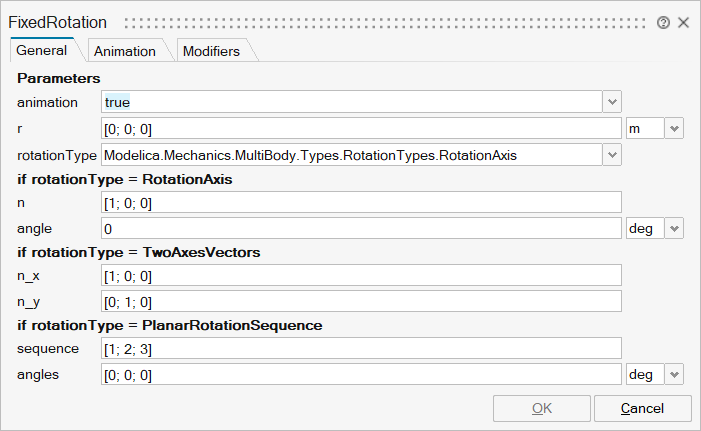The height and width of the screenshot is (431, 701).
Task: Click the dotted title bar grip
Action: (385, 23)
